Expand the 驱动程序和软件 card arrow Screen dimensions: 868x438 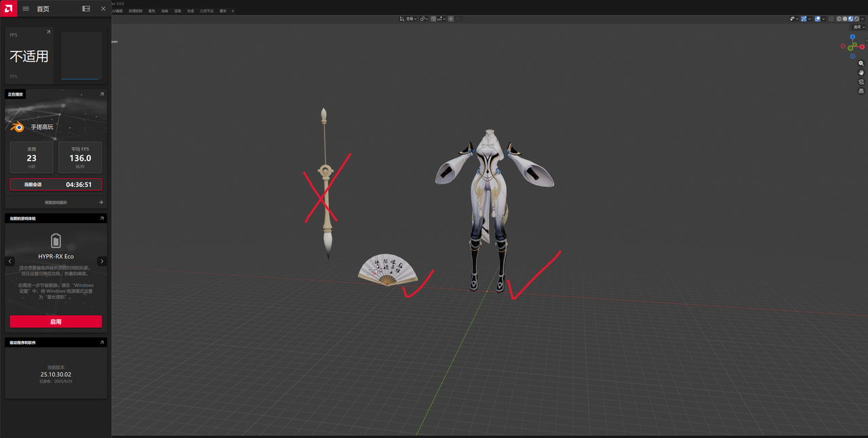pyautogui.click(x=102, y=342)
